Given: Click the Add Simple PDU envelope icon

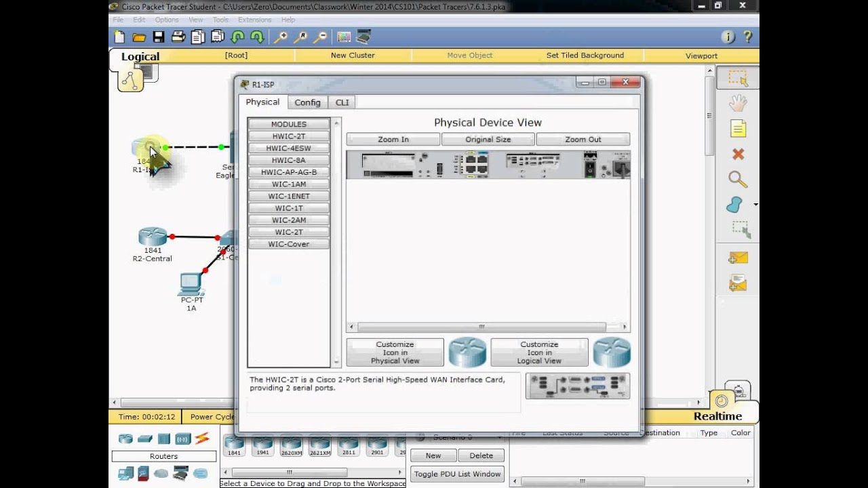Looking at the screenshot, I should (738, 258).
